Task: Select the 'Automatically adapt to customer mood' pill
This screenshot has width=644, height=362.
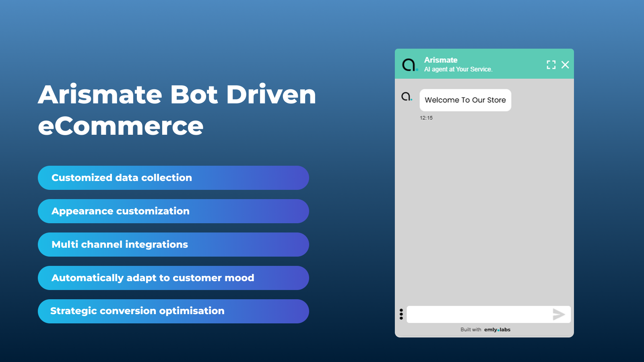Action: tap(173, 278)
